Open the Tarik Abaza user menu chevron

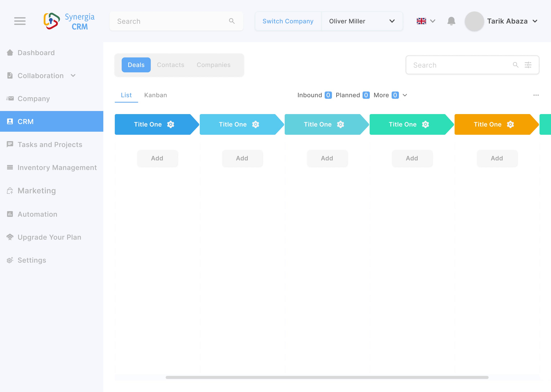[535, 21]
